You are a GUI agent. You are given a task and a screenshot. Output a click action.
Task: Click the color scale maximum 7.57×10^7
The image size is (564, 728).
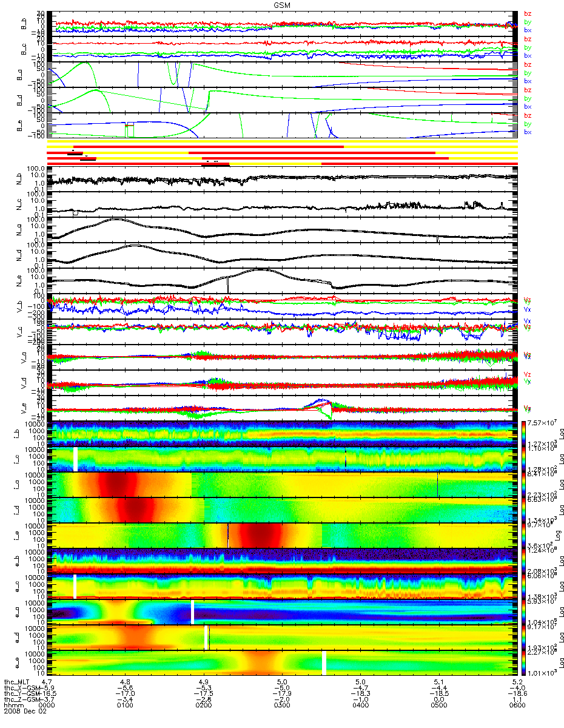(543, 422)
